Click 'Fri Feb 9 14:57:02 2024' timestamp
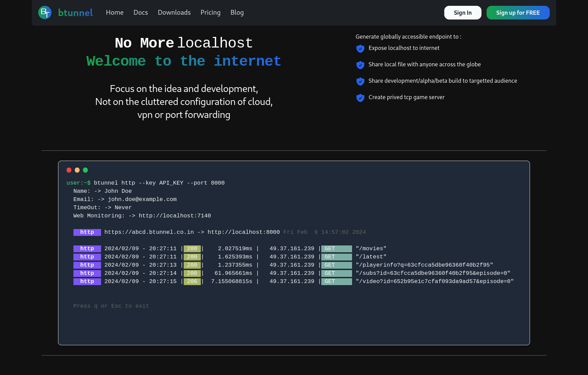The width and height of the screenshot is (588, 375). (x=324, y=232)
